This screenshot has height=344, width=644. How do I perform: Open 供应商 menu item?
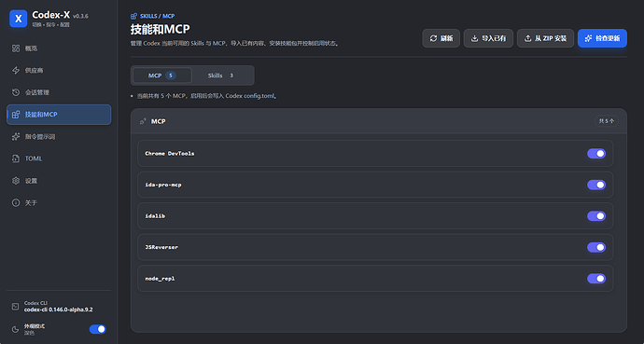[x=59, y=71]
